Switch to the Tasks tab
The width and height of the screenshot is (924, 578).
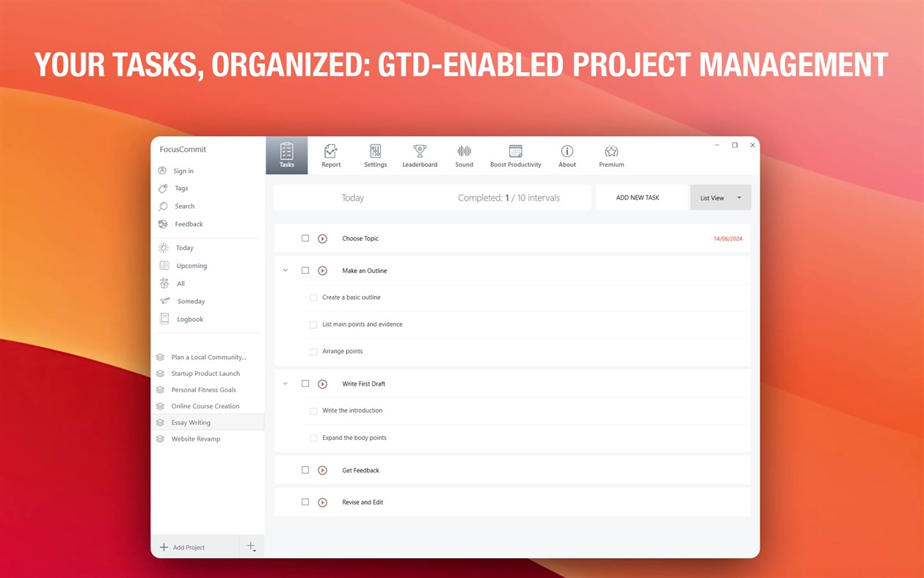[x=286, y=154]
